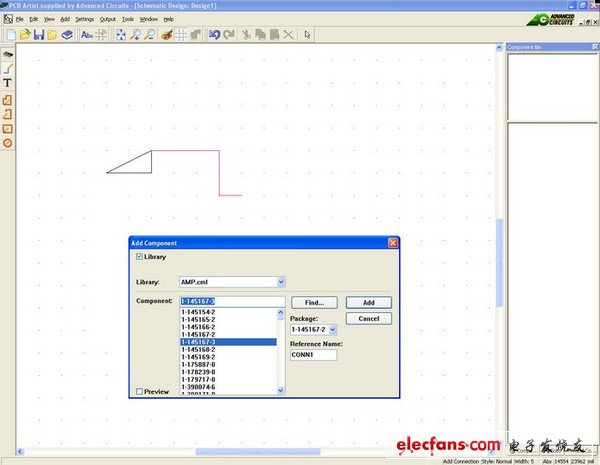The width and height of the screenshot is (600, 465).
Task: Select the Add Connection wire tool
Action: click(x=8, y=68)
